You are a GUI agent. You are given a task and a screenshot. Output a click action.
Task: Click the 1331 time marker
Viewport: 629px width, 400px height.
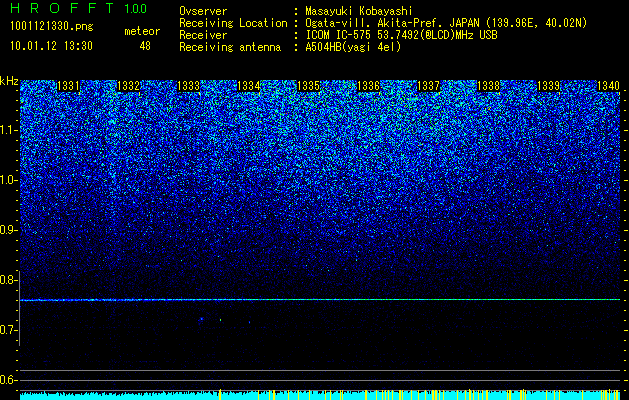(x=68, y=86)
